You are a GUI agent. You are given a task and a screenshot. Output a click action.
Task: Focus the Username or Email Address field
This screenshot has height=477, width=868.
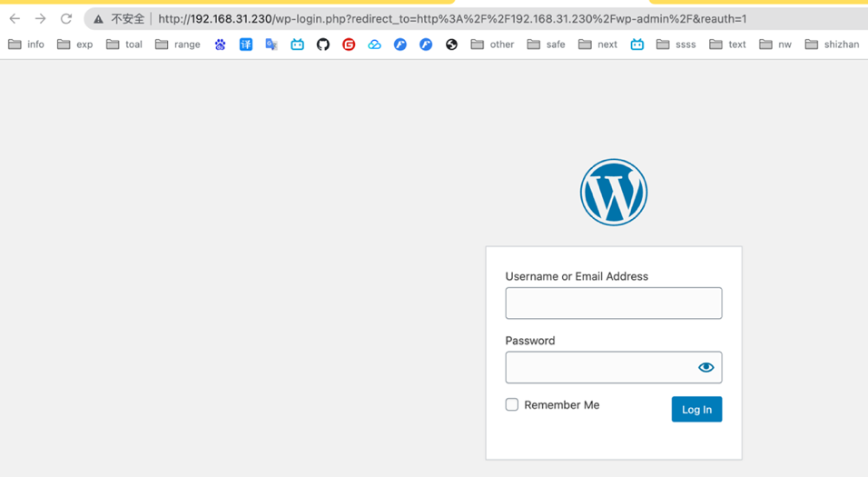(613, 303)
